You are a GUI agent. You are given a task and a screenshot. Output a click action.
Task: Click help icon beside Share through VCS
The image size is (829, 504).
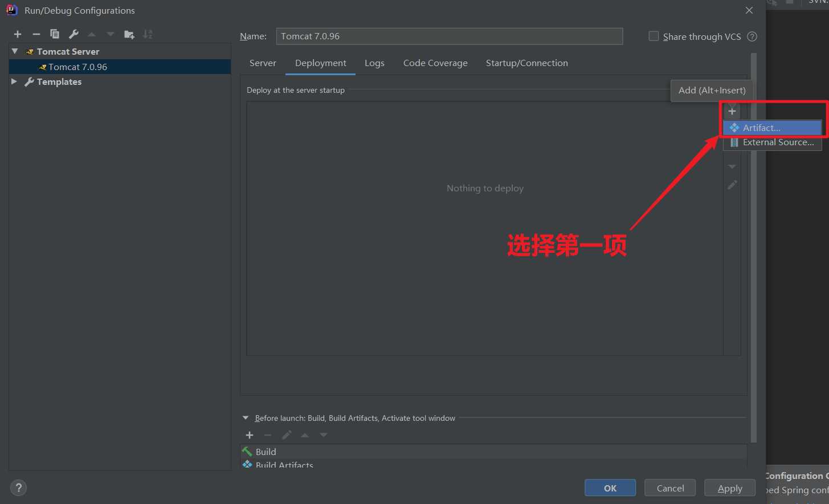click(x=752, y=36)
